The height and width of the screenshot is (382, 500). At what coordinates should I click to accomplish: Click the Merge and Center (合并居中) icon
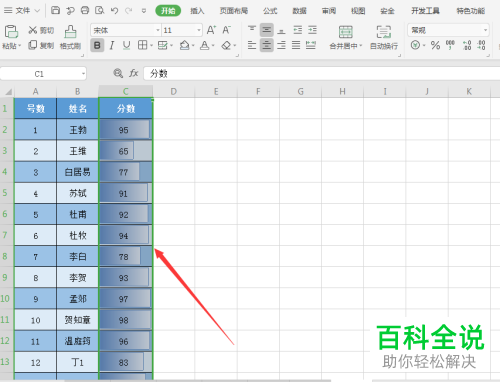[346, 32]
